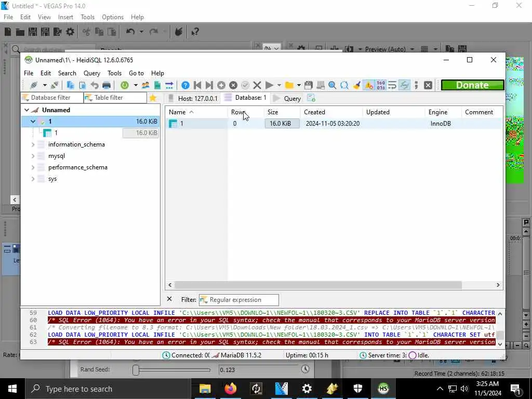Click the Paste icon in HeidiSQL toolbar

tap(82, 85)
